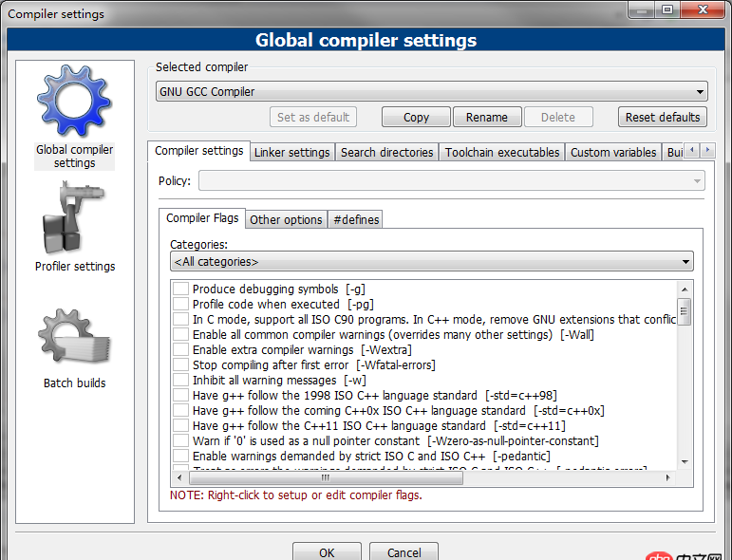Image resolution: width=732 pixels, height=560 pixels.
Task: Open the Selected compiler dropdown
Action: pyautogui.click(x=432, y=91)
